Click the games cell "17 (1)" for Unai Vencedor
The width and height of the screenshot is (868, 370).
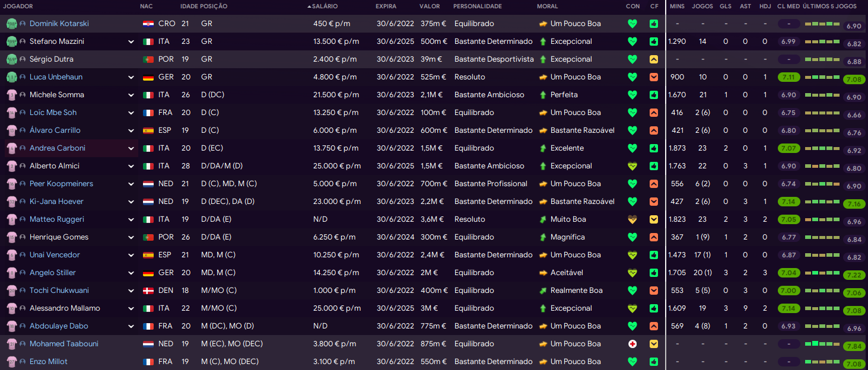point(702,255)
